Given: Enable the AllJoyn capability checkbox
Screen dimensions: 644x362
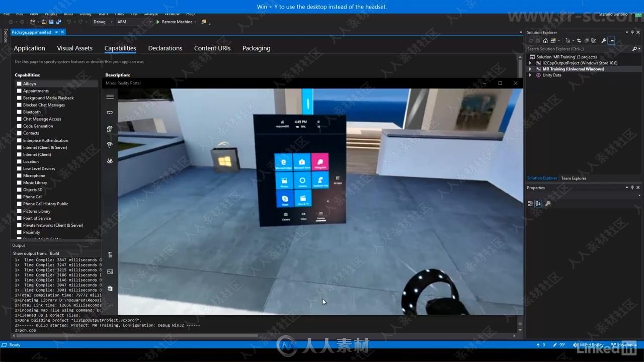Looking at the screenshot, I should pyautogui.click(x=19, y=84).
